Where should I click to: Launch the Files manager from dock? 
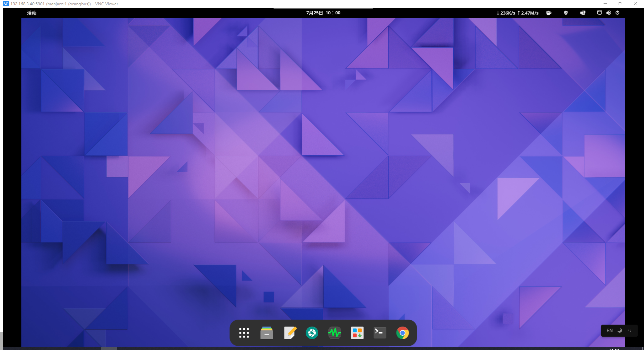pyautogui.click(x=267, y=333)
